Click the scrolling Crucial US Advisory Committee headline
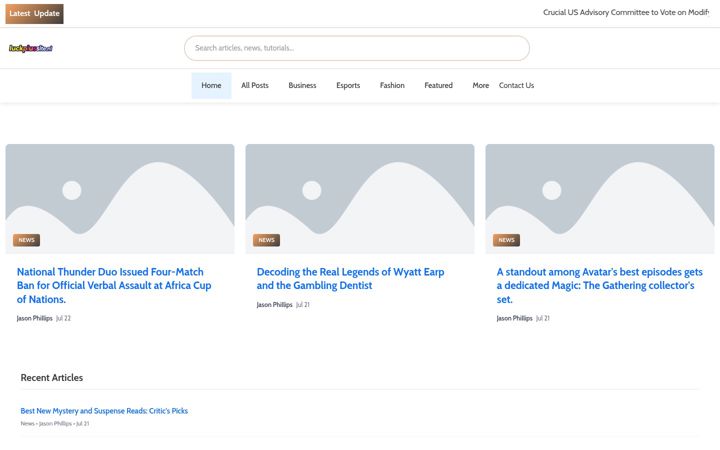The image size is (720, 450). [x=626, y=12]
